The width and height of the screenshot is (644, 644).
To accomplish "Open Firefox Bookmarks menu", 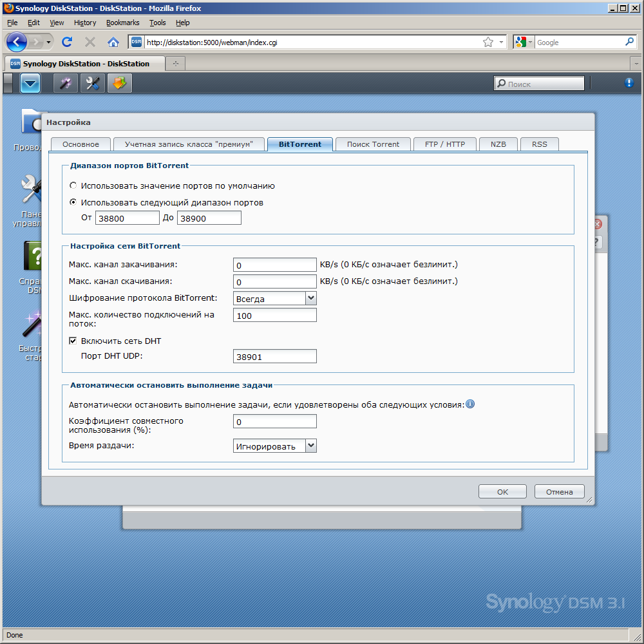I will (x=123, y=23).
